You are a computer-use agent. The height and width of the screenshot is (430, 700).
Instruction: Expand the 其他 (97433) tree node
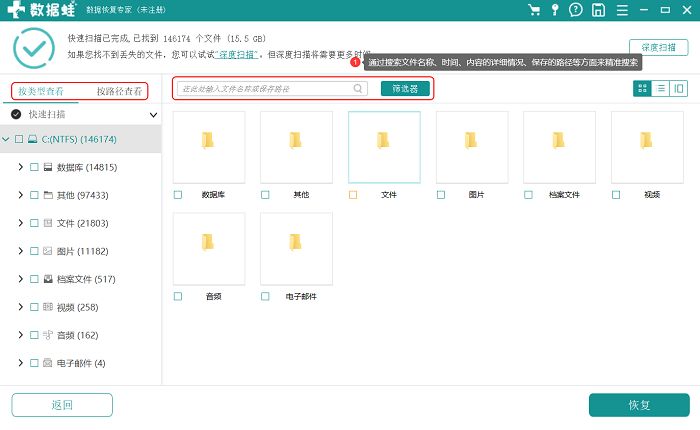click(x=21, y=195)
